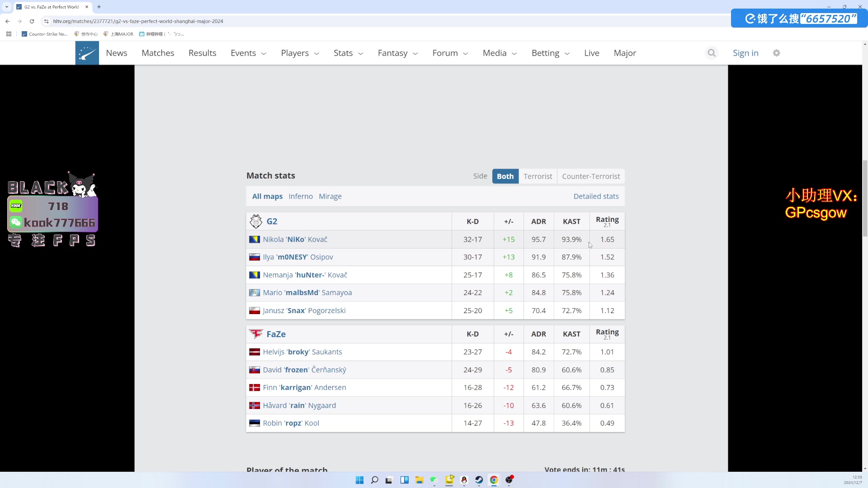Open the site search magnifier icon
The width and height of the screenshot is (868, 488).
pyautogui.click(x=712, y=53)
